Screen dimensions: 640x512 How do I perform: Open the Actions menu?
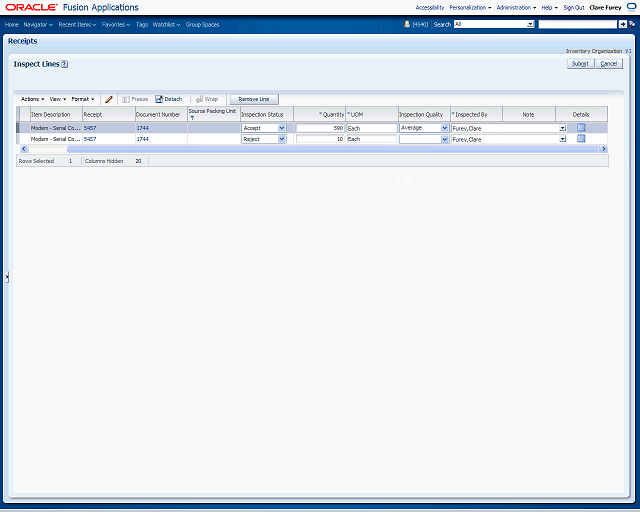pos(31,99)
